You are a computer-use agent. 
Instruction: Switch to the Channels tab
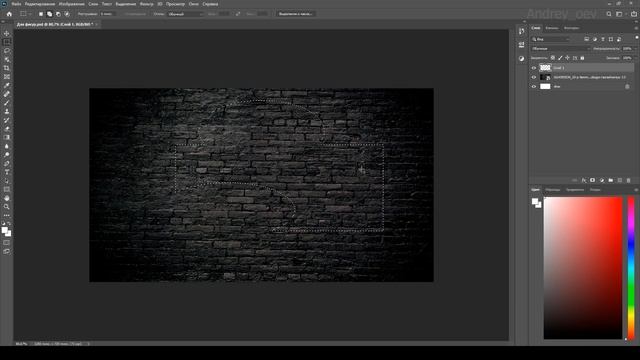tap(552, 28)
